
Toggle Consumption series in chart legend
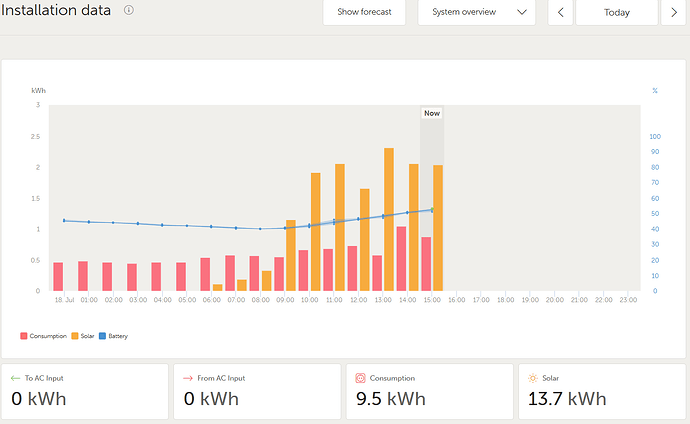(x=40, y=336)
